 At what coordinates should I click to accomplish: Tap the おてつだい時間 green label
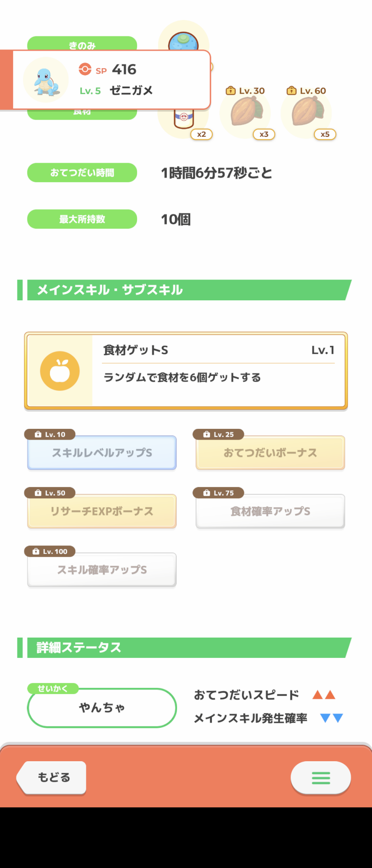click(x=82, y=173)
